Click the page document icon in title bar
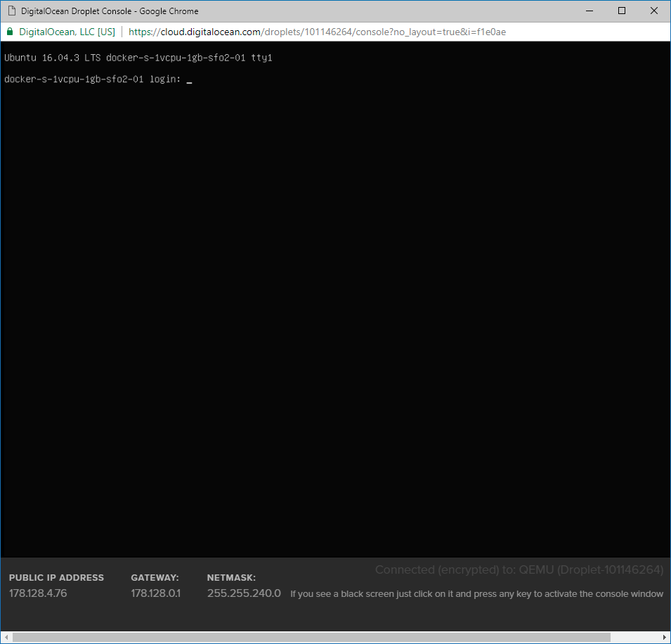671x644 pixels. pyautogui.click(x=11, y=11)
